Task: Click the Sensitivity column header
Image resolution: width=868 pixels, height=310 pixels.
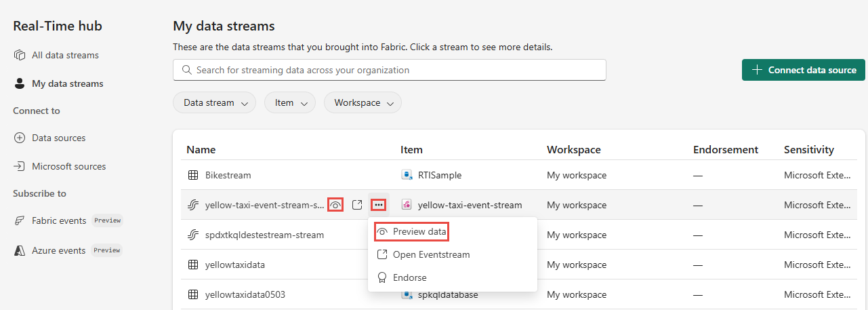Action: click(x=809, y=149)
